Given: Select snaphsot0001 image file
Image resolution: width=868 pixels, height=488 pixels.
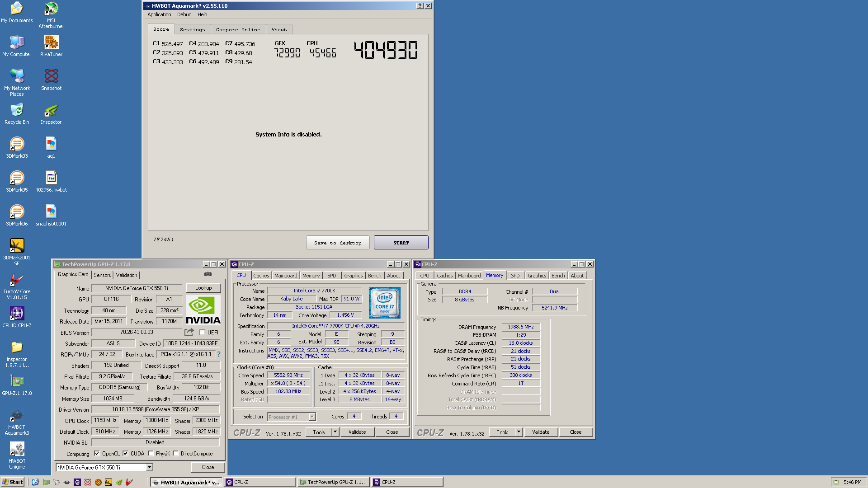Looking at the screenshot, I should click(x=51, y=215).
